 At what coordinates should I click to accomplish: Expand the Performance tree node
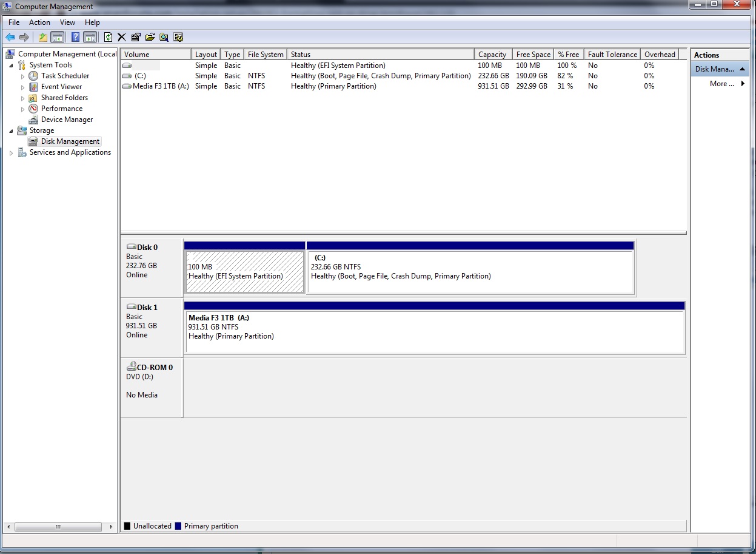(23, 109)
